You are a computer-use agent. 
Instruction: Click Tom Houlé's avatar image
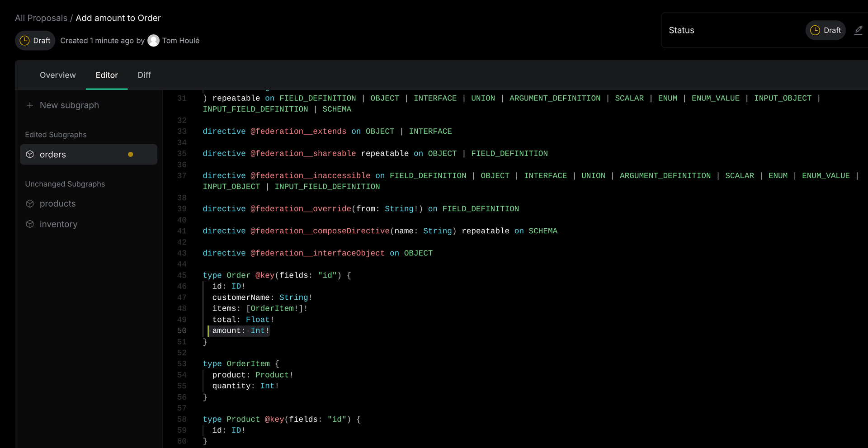[154, 41]
